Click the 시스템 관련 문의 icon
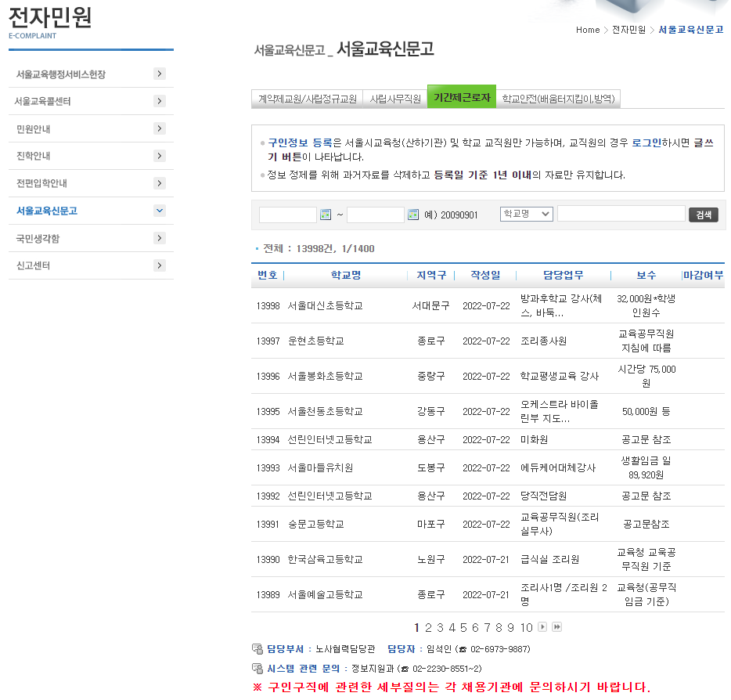This screenshot has width=731, height=700. click(256, 669)
